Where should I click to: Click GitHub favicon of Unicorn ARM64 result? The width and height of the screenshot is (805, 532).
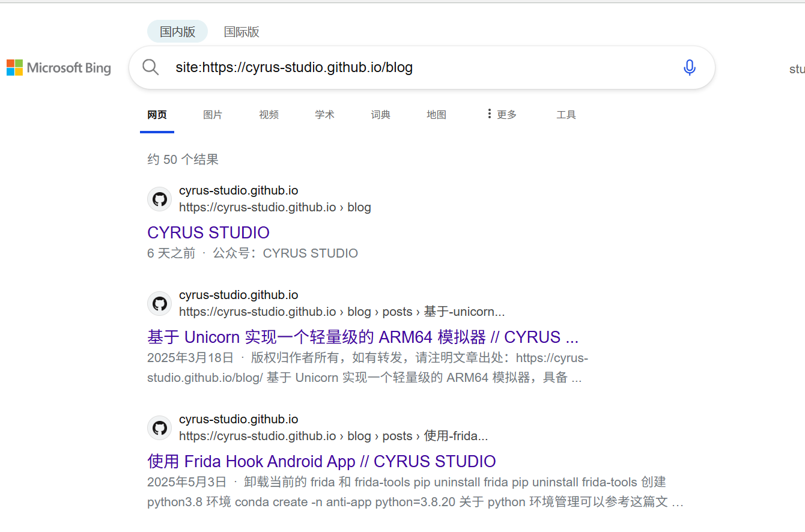pos(159,303)
